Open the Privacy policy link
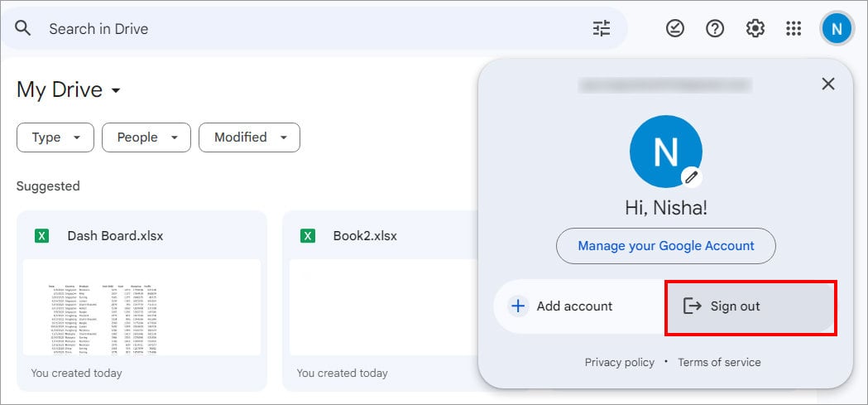868x405 pixels. click(619, 362)
